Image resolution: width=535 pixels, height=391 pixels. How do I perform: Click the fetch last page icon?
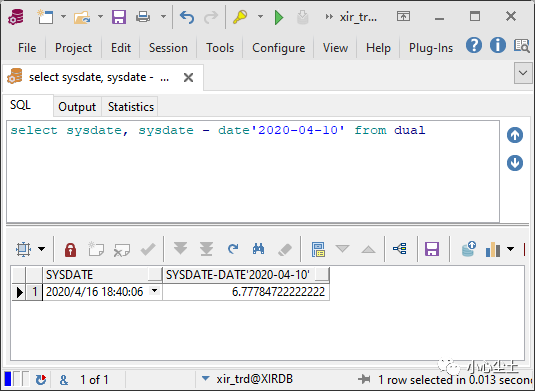tap(206, 249)
